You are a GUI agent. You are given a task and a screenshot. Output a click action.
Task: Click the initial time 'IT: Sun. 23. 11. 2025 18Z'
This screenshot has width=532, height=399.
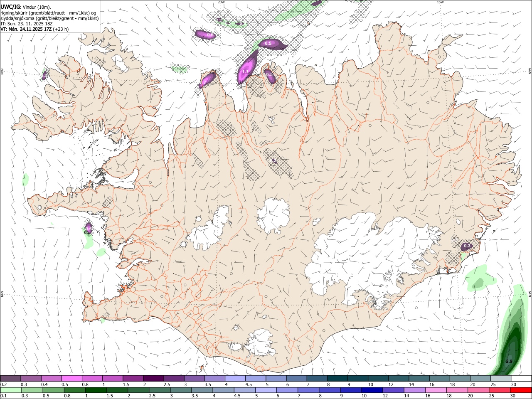coord(27,24)
